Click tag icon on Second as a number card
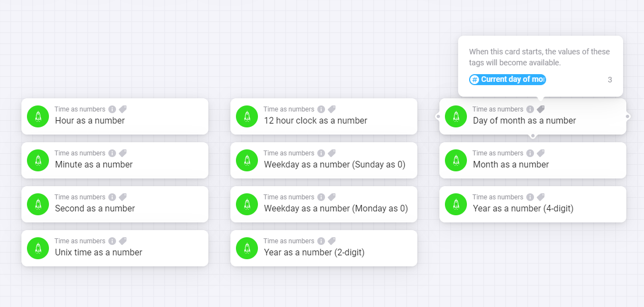Image resolution: width=644 pixels, height=307 pixels. pos(123,197)
